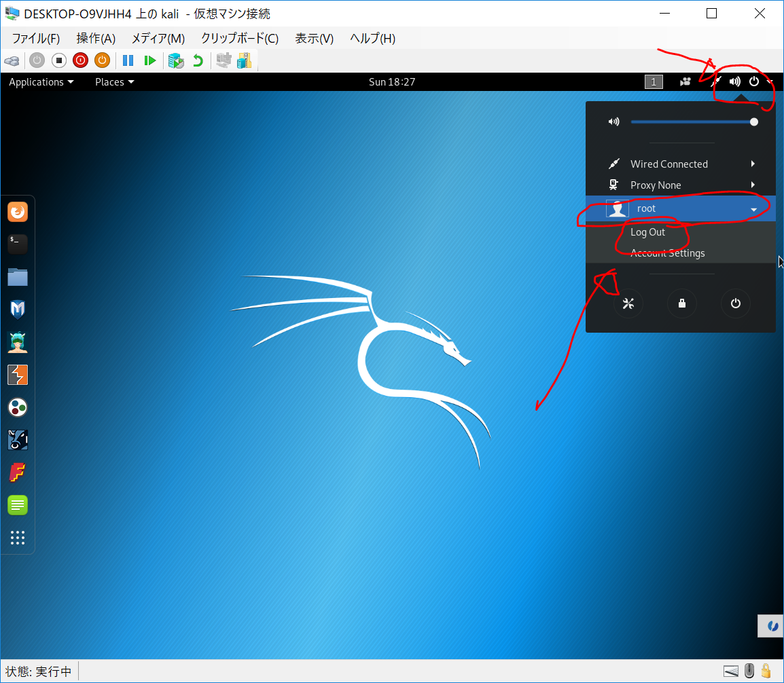This screenshot has height=683, width=784.
Task: Open the 操作(A) menu
Action: [96, 39]
